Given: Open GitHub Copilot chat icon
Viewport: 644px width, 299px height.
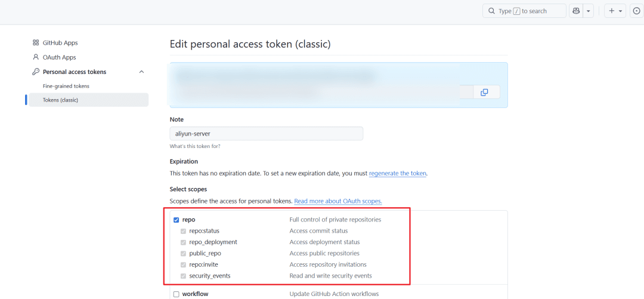Looking at the screenshot, I should pos(576,11).
